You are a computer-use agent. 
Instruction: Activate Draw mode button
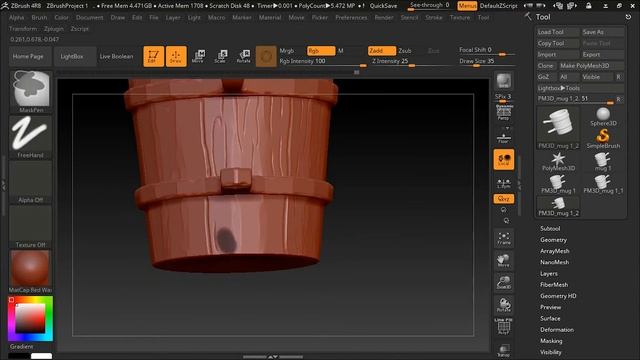[x=176, y=56]
